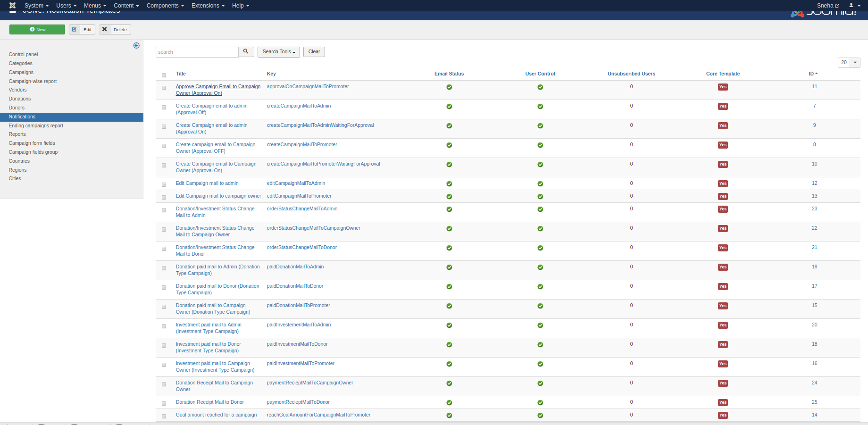Toggle User Control for paymentRecieptMailToDonor row

click(x=540, y=403)
